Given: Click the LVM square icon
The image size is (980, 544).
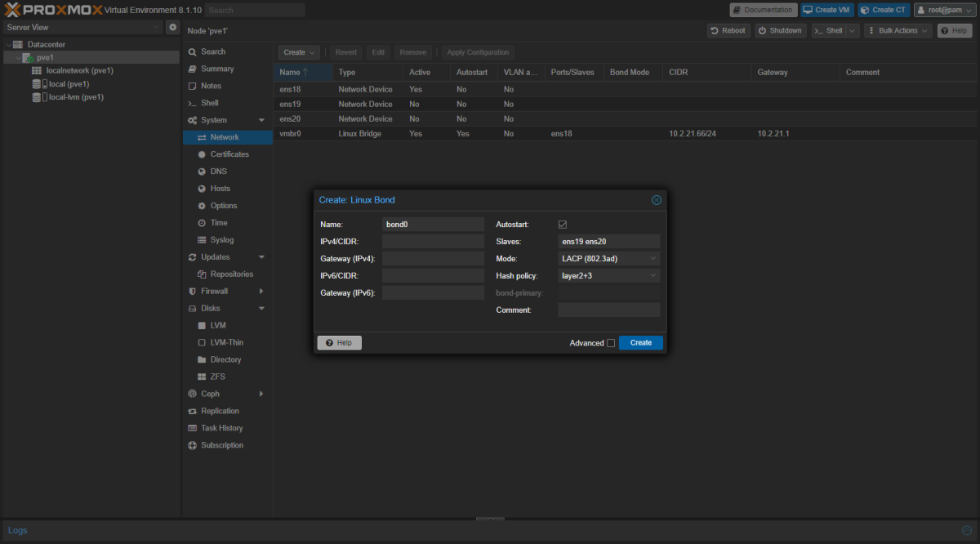Looking at the screenshot, I should point(203,326).
